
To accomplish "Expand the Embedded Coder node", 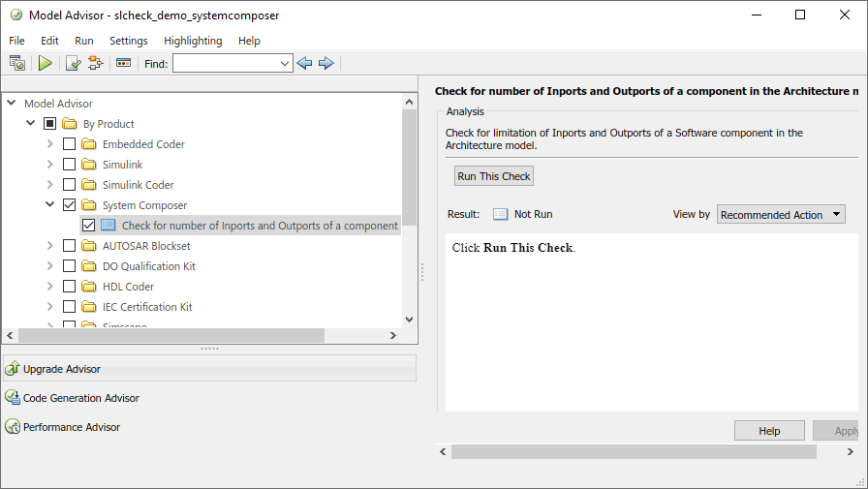I will tap(49, 144).
